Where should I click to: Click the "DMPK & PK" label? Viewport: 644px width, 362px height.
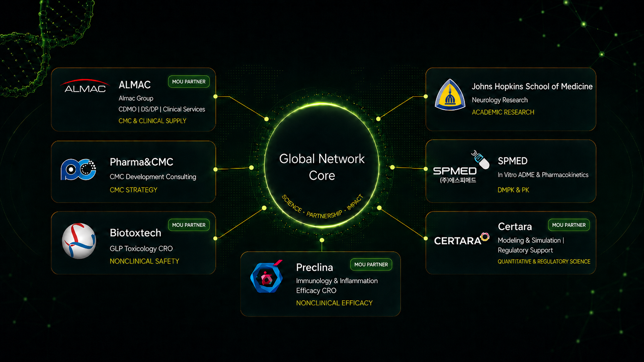coord(513,190)
